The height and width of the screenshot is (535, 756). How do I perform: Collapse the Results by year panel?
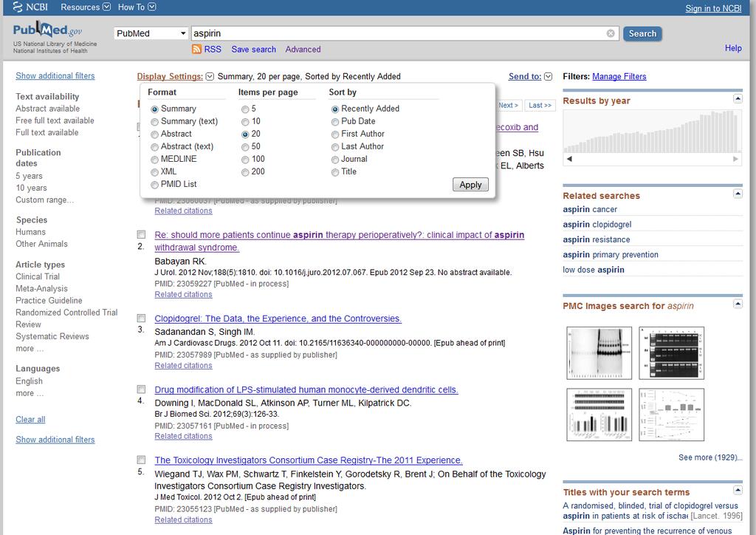click(738, 99)
